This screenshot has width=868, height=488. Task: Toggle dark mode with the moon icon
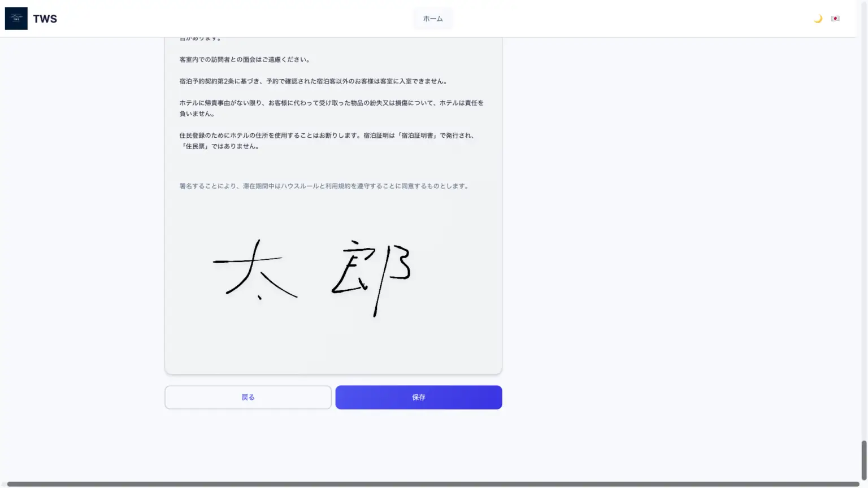coord(818,19)
